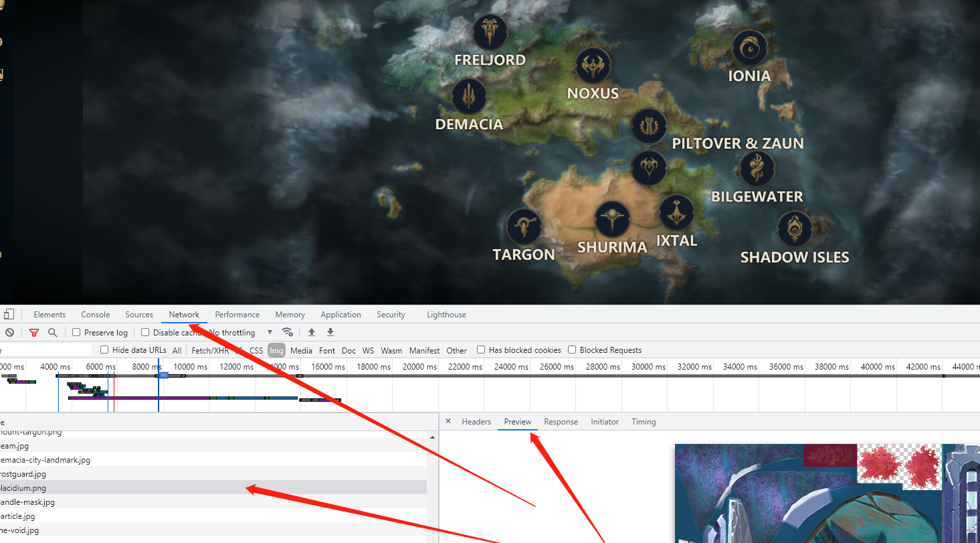This screenshot has width=980, height=543.
Task: Tick the Blocked Requests checkbox
Action: 572,350
